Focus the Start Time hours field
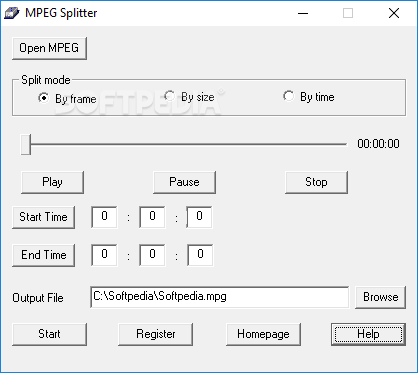 pos(104,217)
